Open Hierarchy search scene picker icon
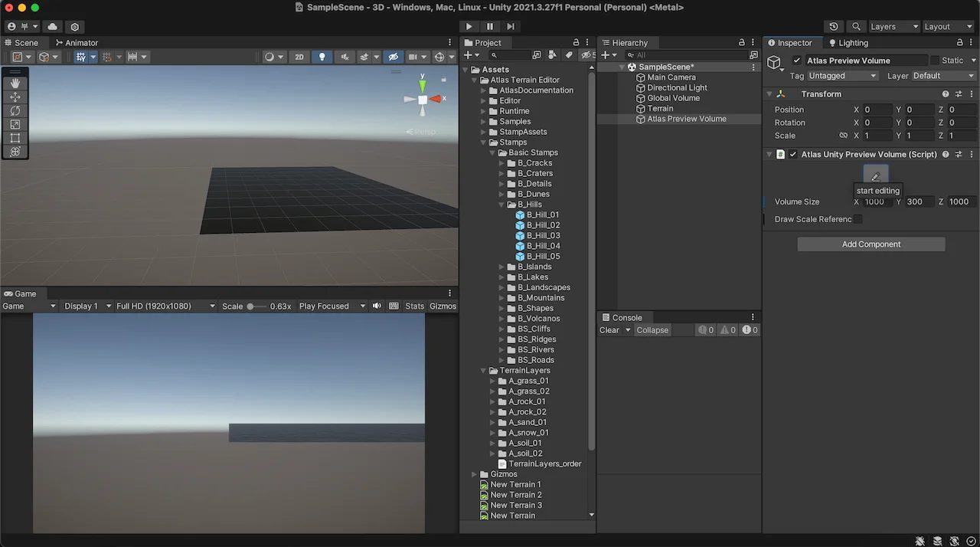 tap(753, 55)
